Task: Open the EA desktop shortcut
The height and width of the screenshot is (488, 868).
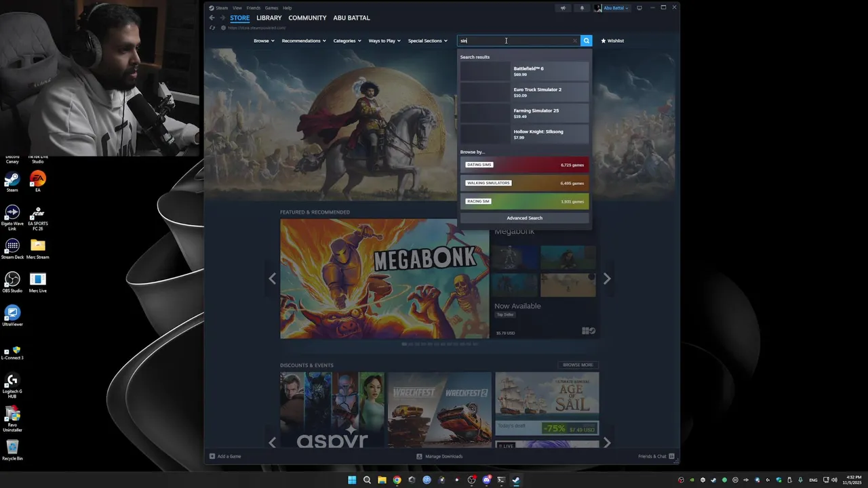Action: coord(38,182)
